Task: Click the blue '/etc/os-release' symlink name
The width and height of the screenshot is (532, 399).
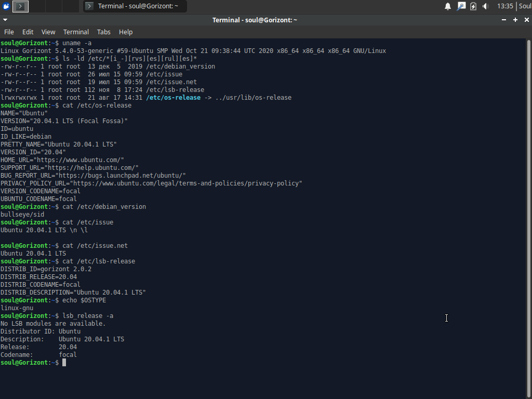Action: 174,98
